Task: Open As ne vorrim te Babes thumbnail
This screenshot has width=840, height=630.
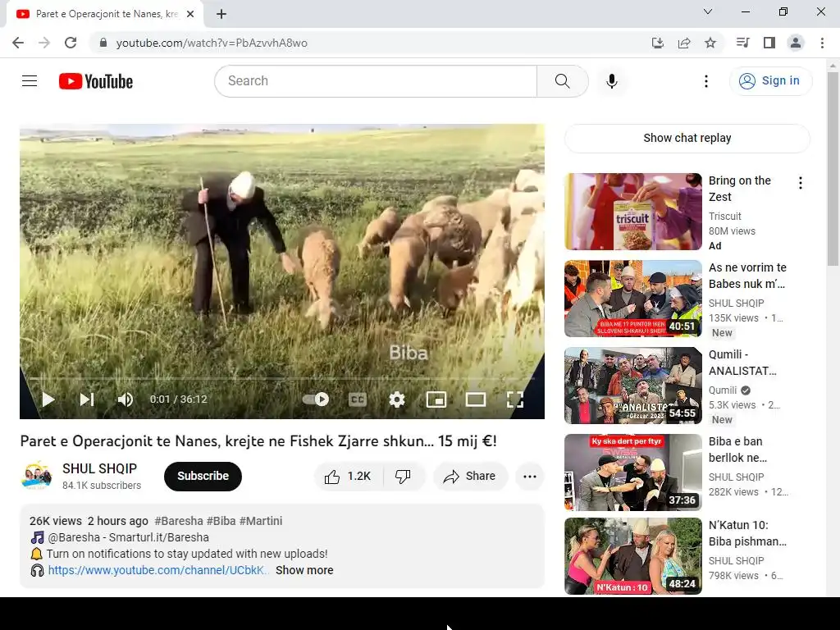Action: [x=632, y=299]
